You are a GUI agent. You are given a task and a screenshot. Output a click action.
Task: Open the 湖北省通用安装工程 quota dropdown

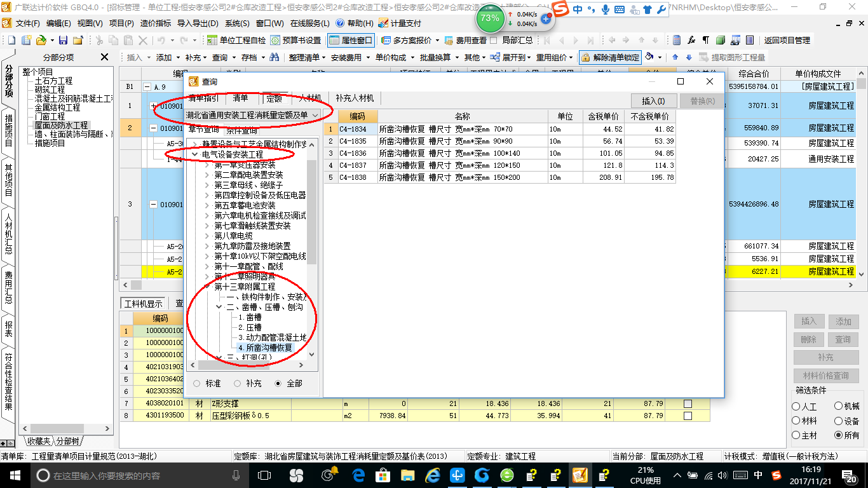pyautogui.click(x=253, y=115)
